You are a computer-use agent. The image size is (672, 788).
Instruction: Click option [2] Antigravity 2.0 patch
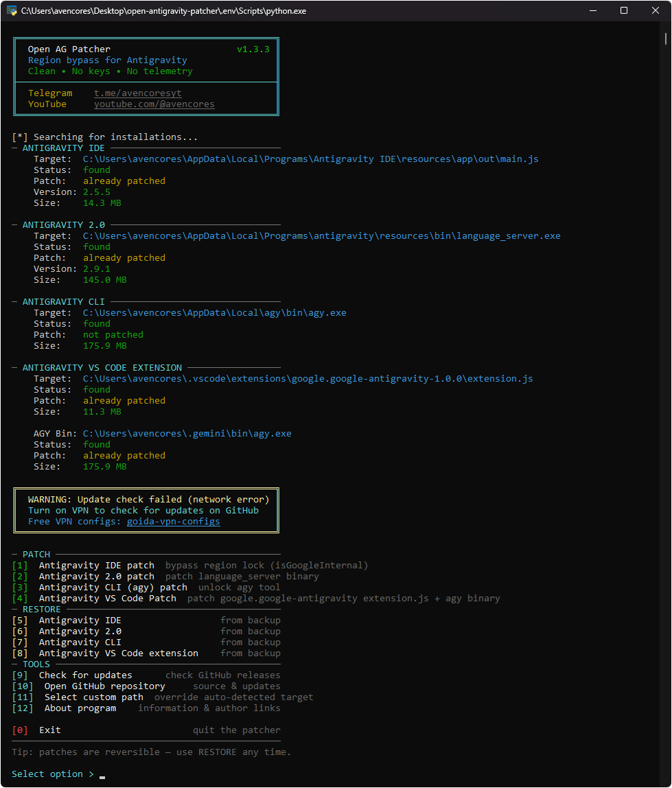pyautogui.click(x=84, y=577)
